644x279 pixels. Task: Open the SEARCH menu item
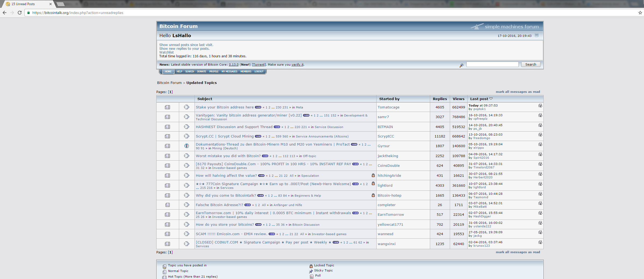(x=190, y=72)
